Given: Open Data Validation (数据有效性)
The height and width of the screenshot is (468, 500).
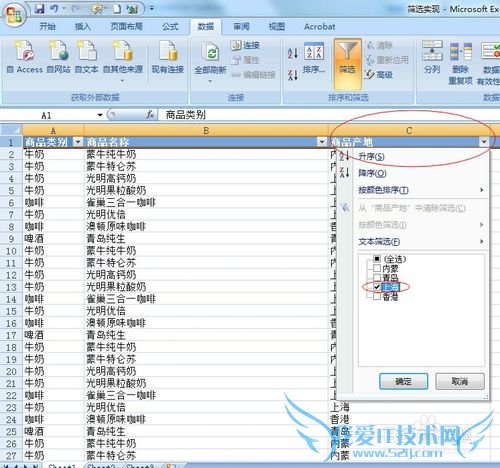Looking at the screenshot, I should click(x=489, y=63).
